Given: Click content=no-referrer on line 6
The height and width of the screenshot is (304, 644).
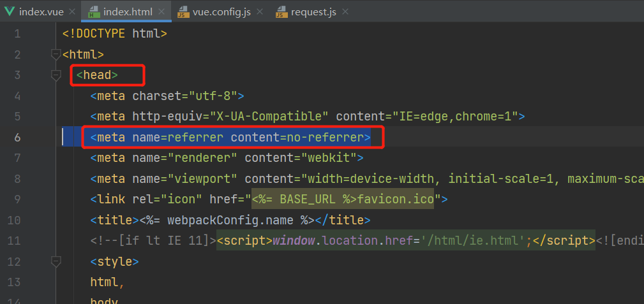Looking at the screenshot, I should point(297,137).
